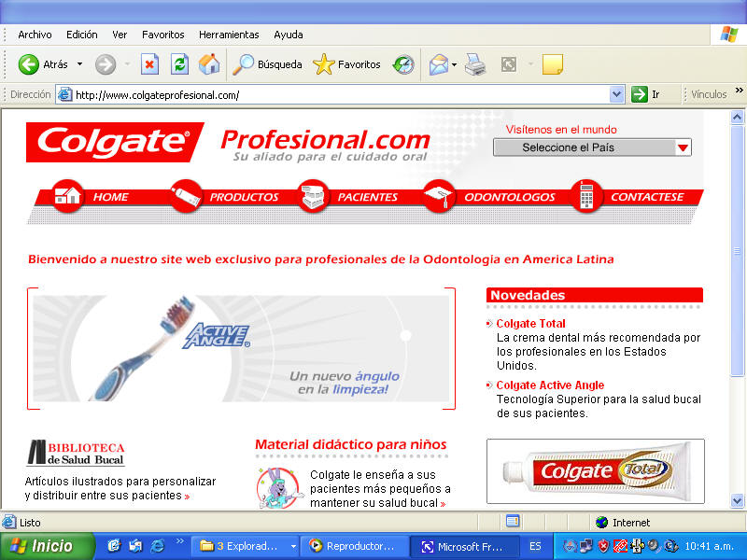Viewport: 747px width, 560px height.
Task: Click the Vínculos links bar label
Action: click(x=709, y=94)
